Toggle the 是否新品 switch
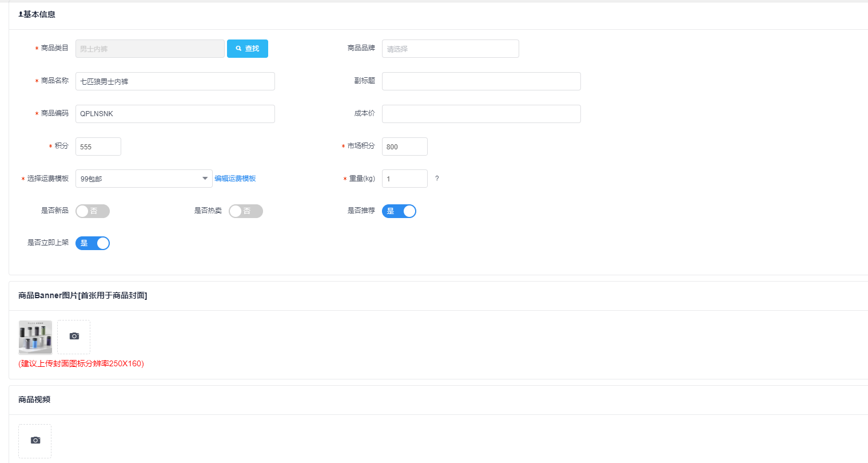 [92, 211]
